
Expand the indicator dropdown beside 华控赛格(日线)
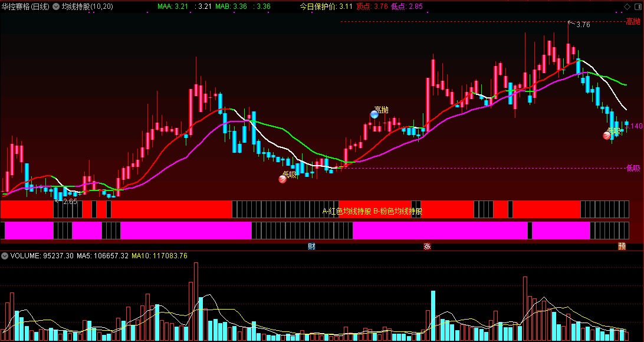[x=56, y=6]
